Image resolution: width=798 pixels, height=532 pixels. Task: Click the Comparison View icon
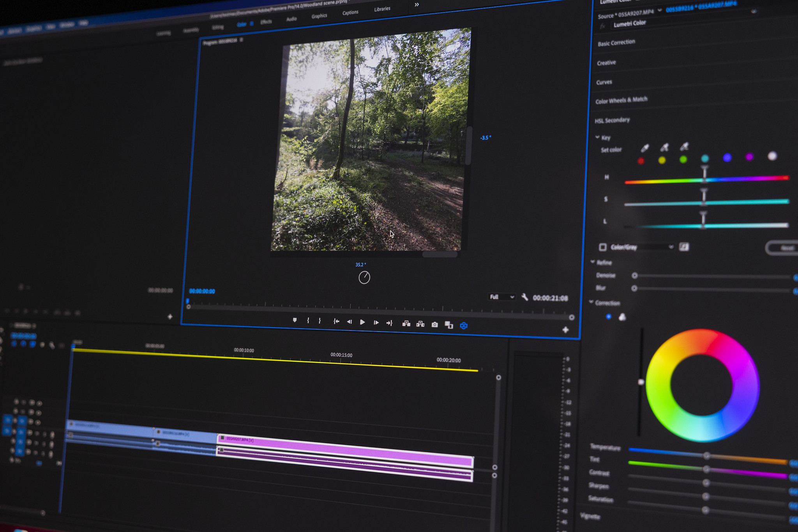pyautogui.click(x=448, y=325)
